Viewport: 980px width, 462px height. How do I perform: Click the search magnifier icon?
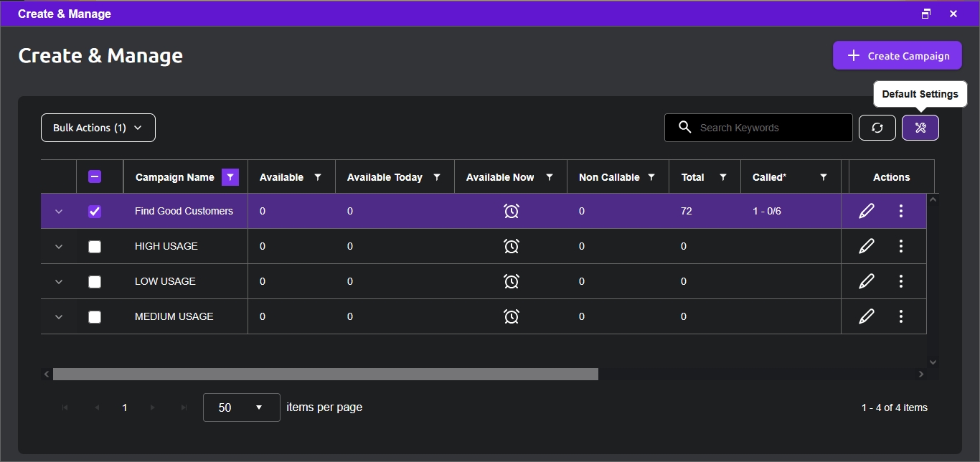coord(685,127)
